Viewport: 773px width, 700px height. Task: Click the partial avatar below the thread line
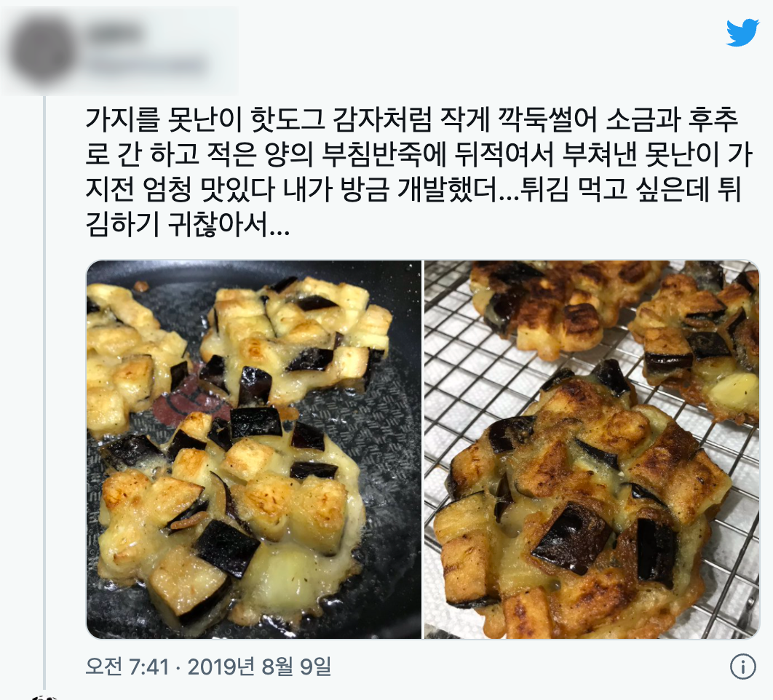tap(45, 697)
